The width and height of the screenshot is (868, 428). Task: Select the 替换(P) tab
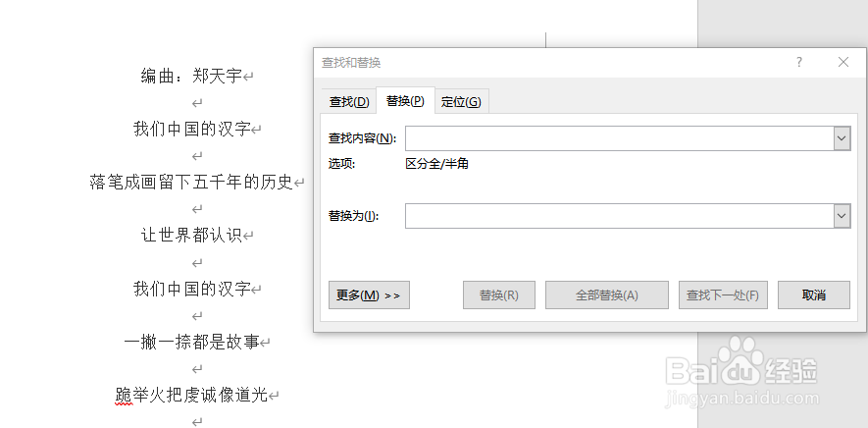tap(405, 101)
